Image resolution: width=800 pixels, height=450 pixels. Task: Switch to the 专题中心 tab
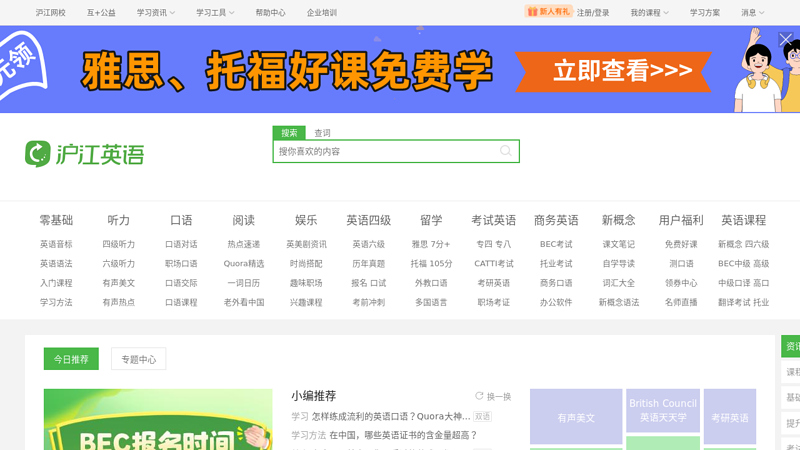(138, 359)
